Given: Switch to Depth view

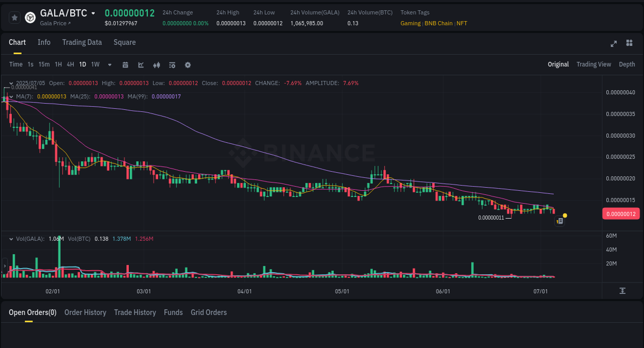Looking at the screenshot, I should coord(627,64).
